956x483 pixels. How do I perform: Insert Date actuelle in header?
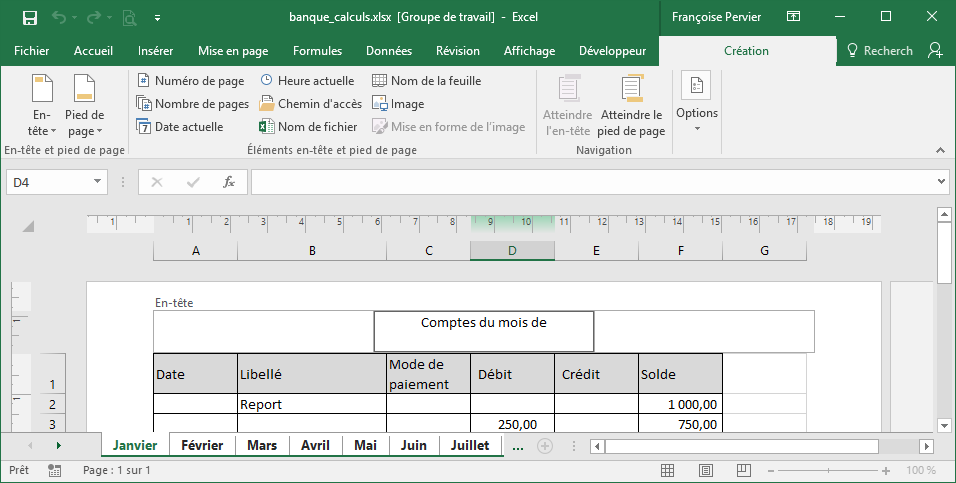(180, 127)
